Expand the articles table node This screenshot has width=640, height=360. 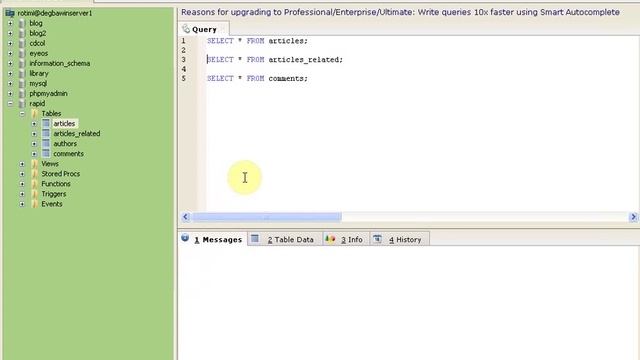34,123
